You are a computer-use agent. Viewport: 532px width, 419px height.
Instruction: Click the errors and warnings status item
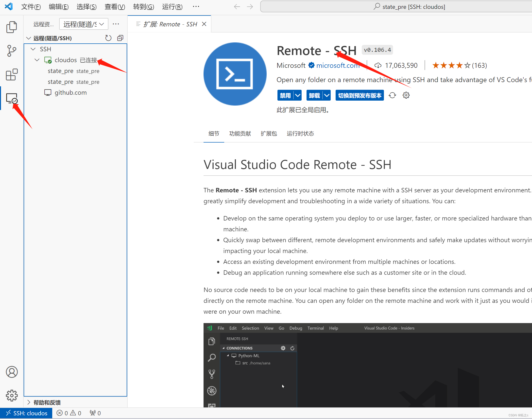click(x=69, y=413)
